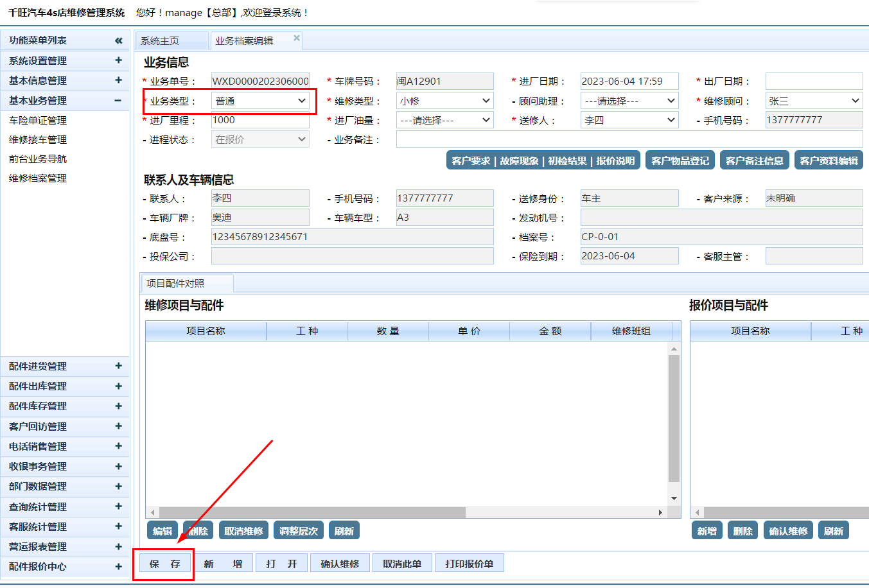Expand 基本信息管理 using its plus icon

[118, 80]
